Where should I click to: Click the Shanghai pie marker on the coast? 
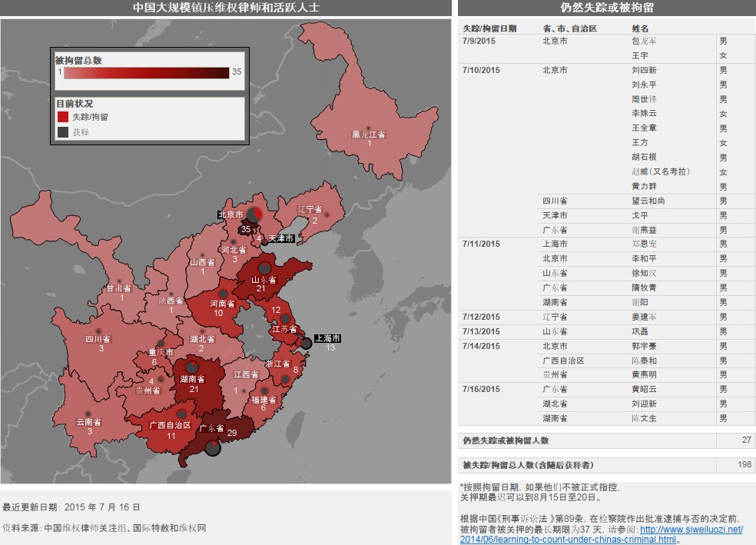(x=306, y=344)
